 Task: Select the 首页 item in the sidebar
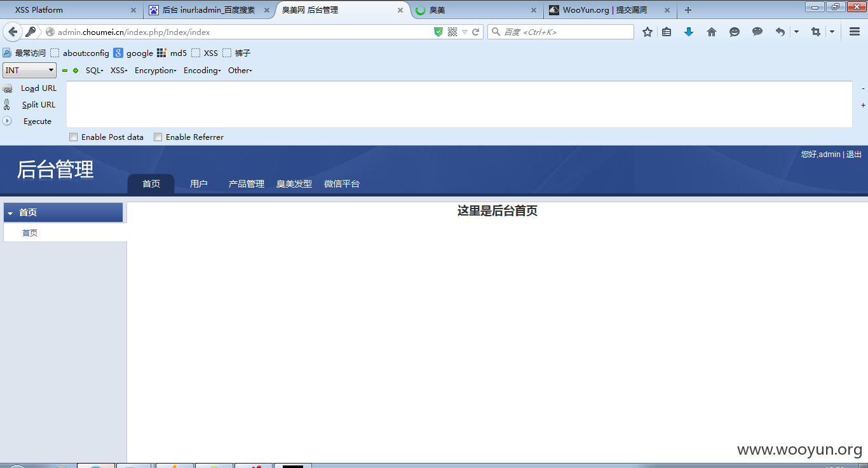coord(30,233)
